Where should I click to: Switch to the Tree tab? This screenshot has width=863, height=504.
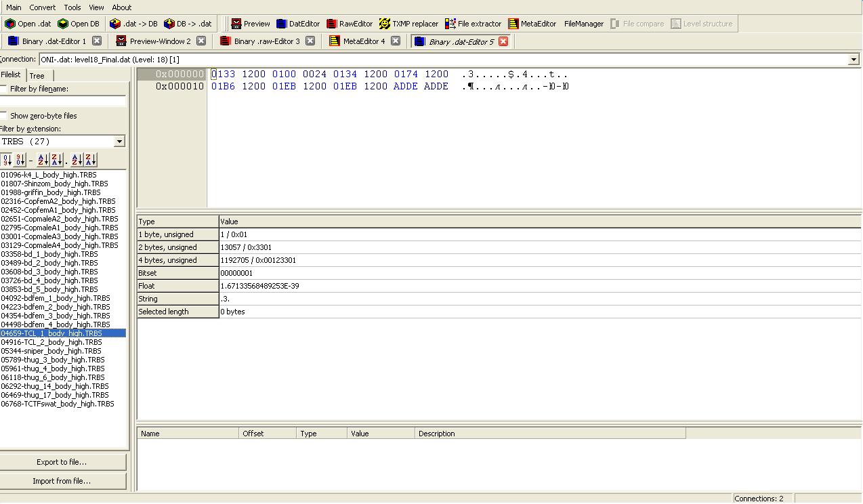click(x=37, y=76)
